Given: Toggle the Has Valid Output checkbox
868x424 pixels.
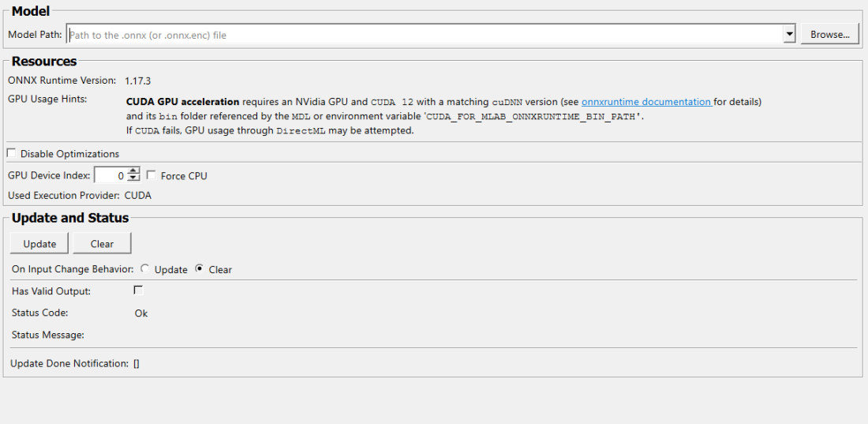Looking at the screenshot, I should [139, 291].
